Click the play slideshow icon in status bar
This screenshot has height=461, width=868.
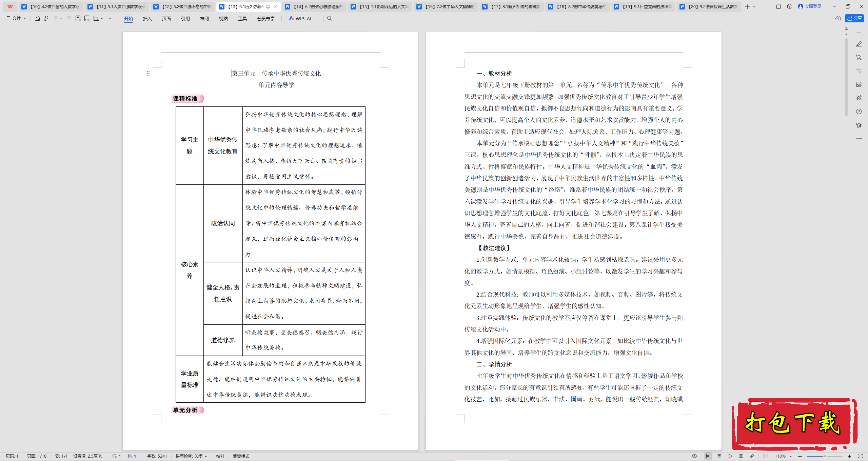[x=730, y=456]
